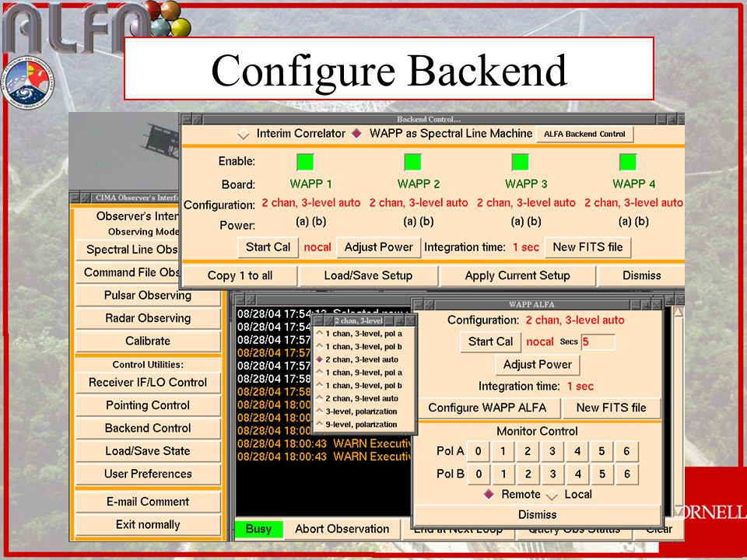Click New FITS file in WAPP ALFA
747x560 pixels.
pos(612,408)
